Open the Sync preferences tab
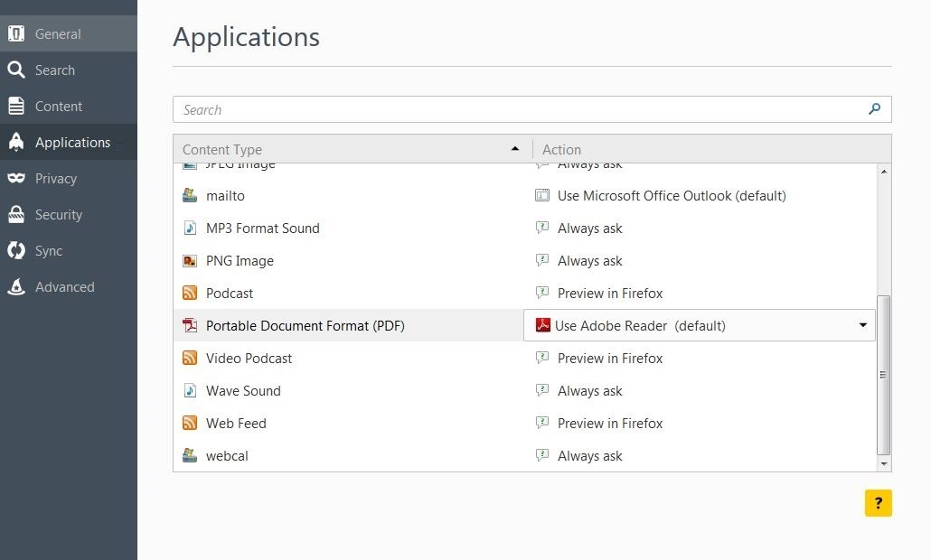The image size is (931, 560). (x=69, y=250)
